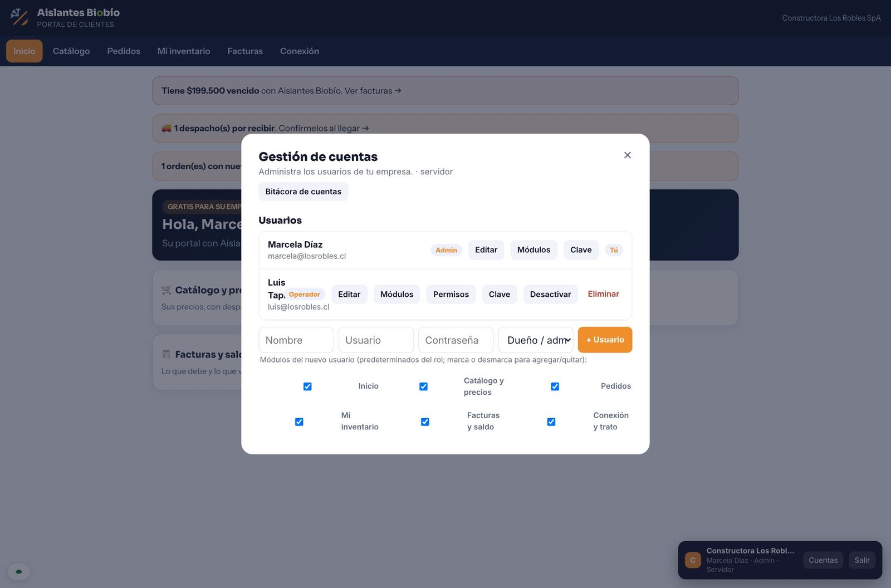
Task: Change Clave for Marcela Díaz
Action: pos(581,250)
